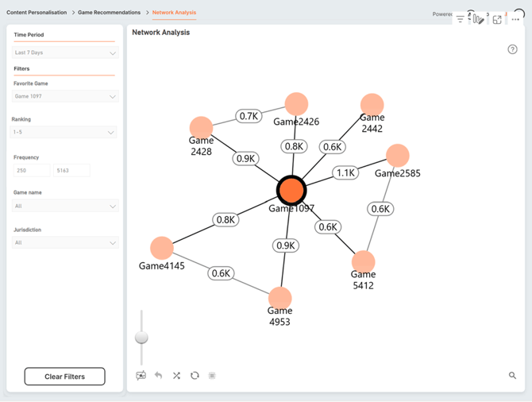The width and height of the screenshot is (532, 402).
Task: Open the search magnifier icon
Action: click(512, 376)
